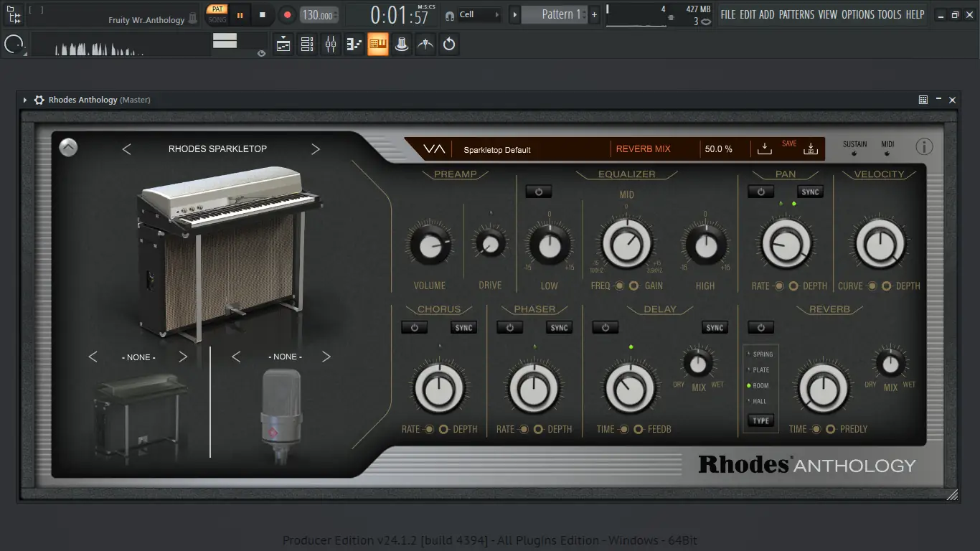The image size is (980, 551).
Task: Click the Preamp DRIVE knob
Action: [x=490, y=245]
